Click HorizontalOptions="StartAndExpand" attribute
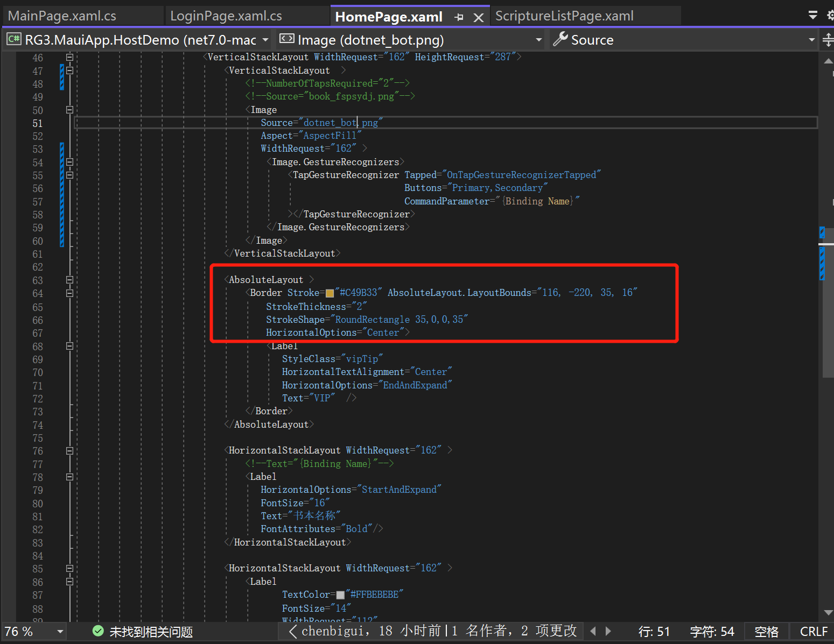The height and width of the screenshot is (644, 834). (x=351, y=490)
